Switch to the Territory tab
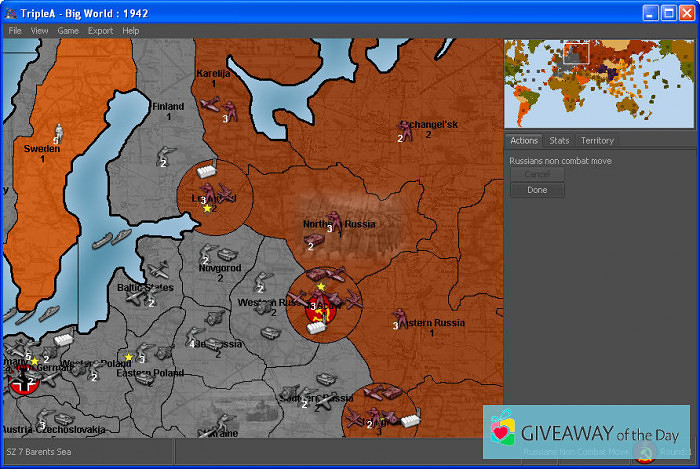 pos(597,141)
